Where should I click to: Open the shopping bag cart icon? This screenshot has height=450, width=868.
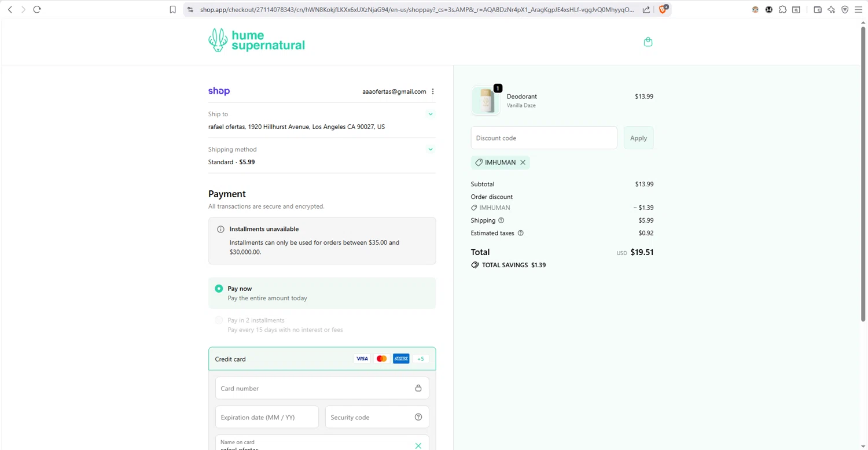pos(648,42)
